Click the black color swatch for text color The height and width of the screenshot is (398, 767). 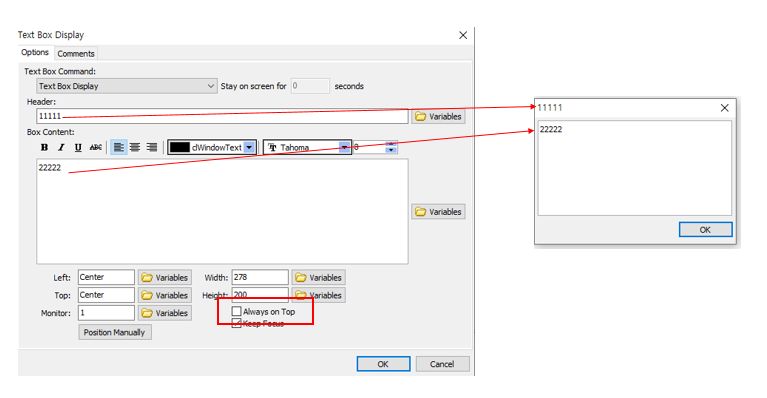point(180,147)
